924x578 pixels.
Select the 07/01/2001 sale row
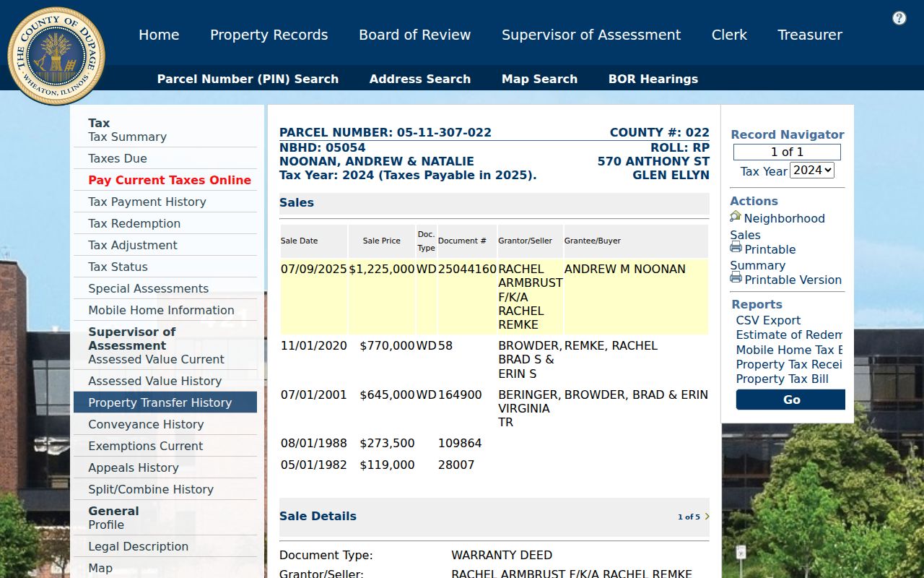(494, 409)
